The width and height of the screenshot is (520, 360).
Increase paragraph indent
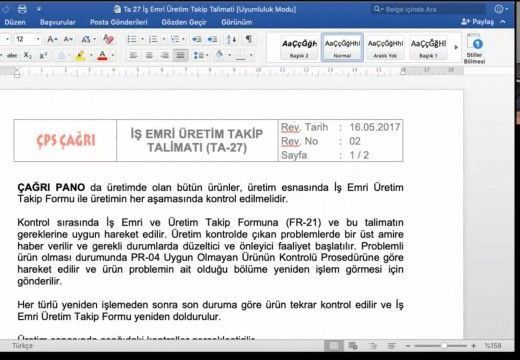tap(212, 39)
